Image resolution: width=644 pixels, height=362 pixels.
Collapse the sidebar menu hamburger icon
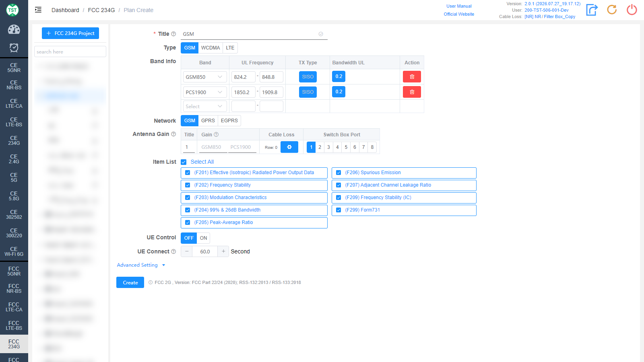tap(38, 10)
